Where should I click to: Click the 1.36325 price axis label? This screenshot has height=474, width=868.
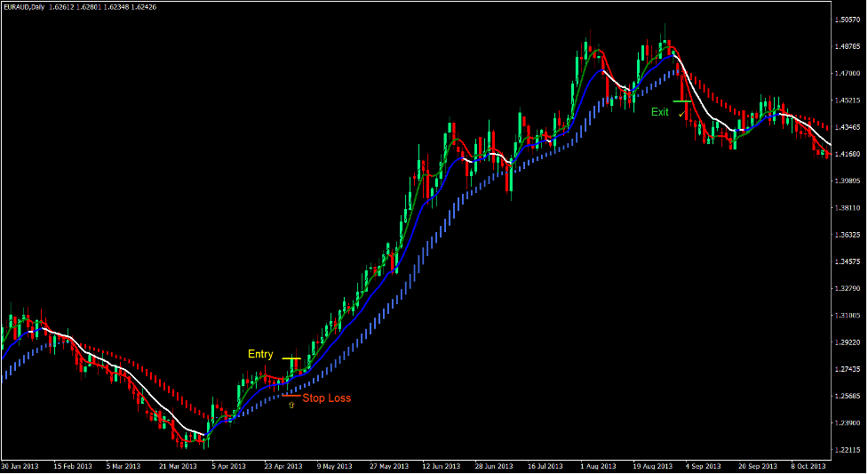point(848,235)
